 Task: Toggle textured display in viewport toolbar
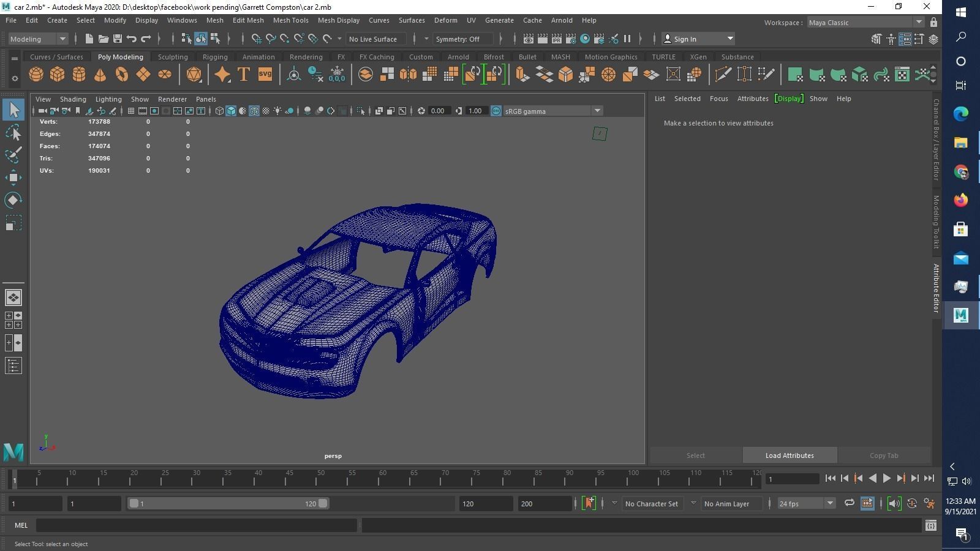[x=266, y=111]
